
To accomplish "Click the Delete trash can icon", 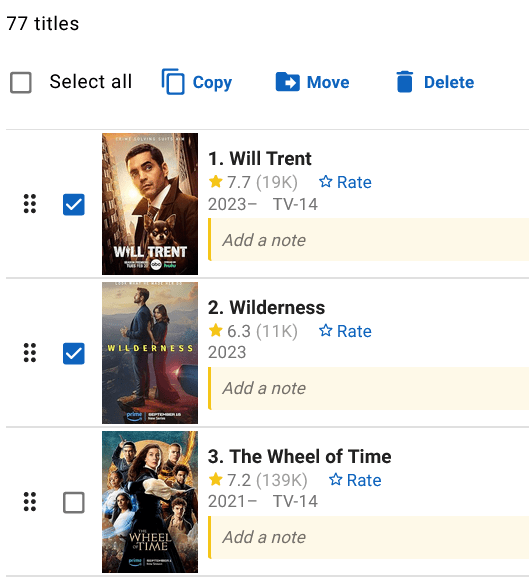I will tap(405, 82).
